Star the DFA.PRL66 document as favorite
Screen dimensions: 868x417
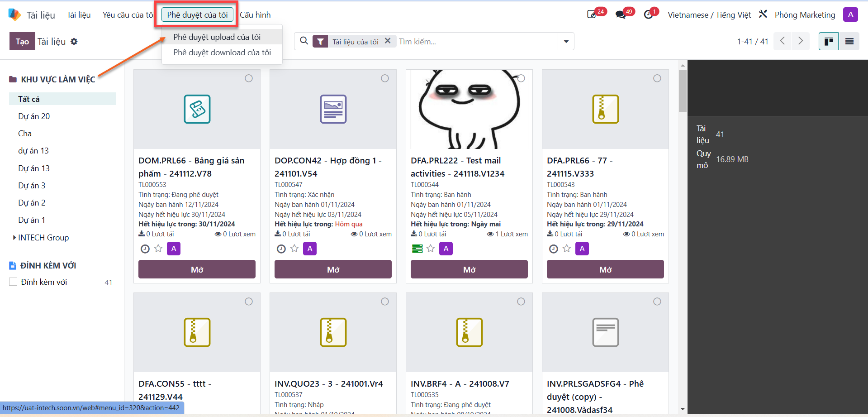click(x=567, y=249)
